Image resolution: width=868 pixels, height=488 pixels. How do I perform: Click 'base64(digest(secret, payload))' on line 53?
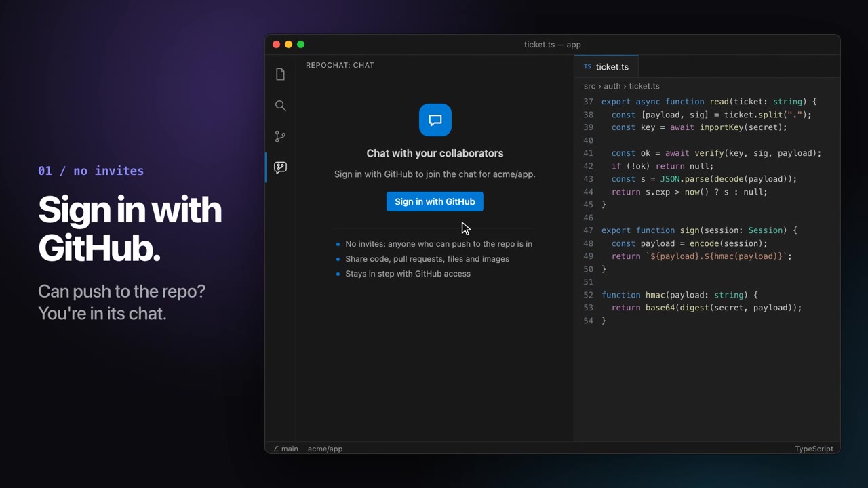pyautogui.click(x=722, y=308)
